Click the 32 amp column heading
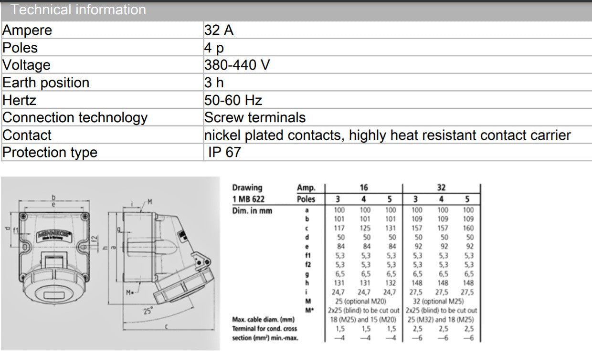Viewport: 592px width, 364px height. pyautogui.click(x=441, y=187)
